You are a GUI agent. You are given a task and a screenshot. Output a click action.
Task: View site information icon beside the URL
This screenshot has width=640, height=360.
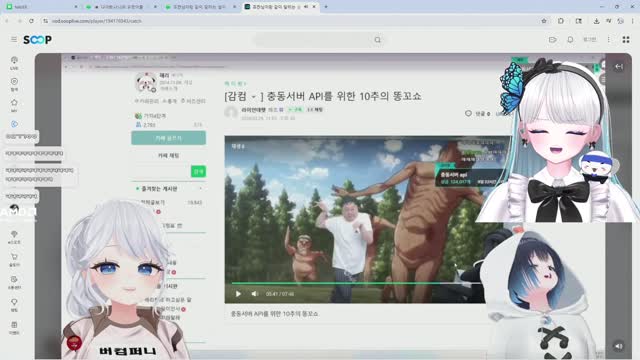pyautogui.click(x=46, y=21)
